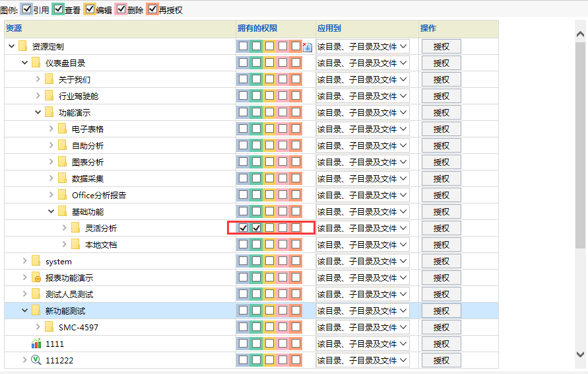The image size is (588, 374).
Task: Click the folder icon beside 数据采集
Action: (62, 178)
